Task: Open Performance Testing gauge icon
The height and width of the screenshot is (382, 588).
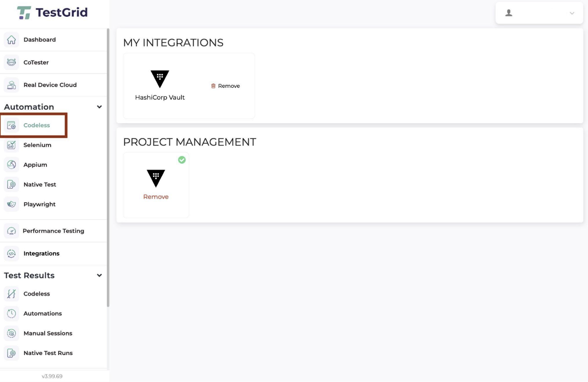Action: 11,231
